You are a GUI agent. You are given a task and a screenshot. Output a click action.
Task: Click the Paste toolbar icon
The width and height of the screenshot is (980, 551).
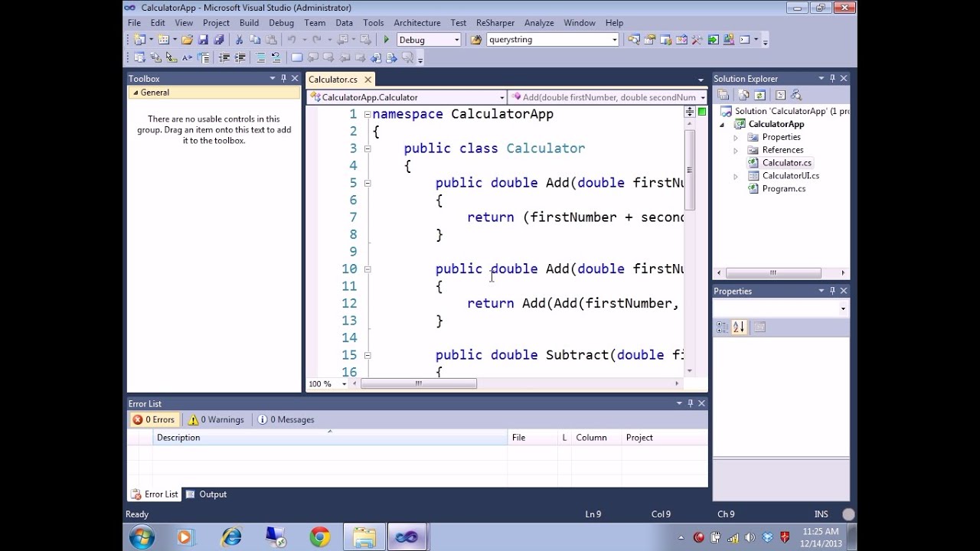271,40
